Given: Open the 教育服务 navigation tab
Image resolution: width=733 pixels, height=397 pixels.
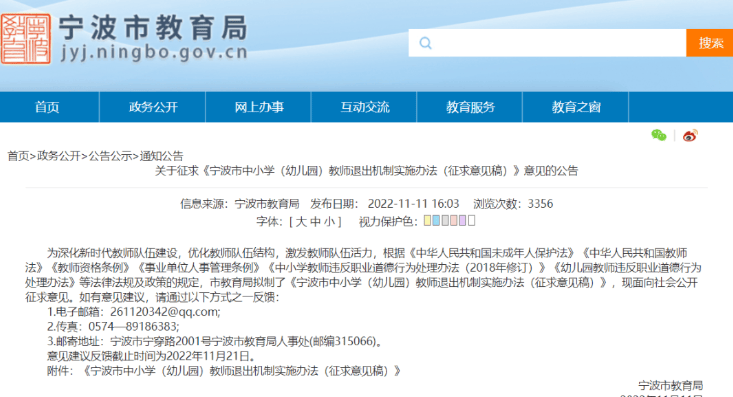Looking at the screenshot, I should (x=470, y=107).
